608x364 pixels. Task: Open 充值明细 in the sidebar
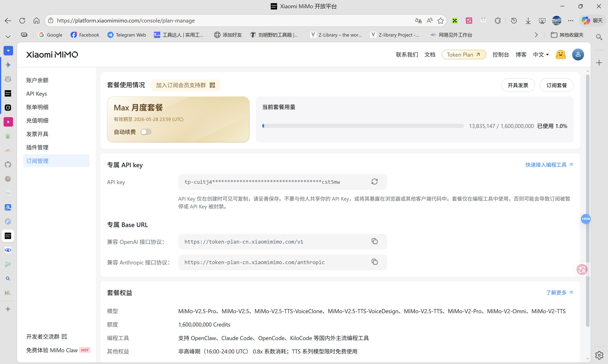[x=56, y=121]
